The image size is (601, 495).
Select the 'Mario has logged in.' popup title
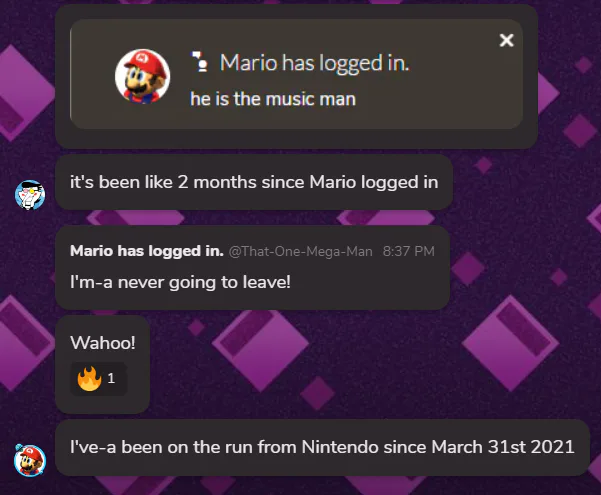point(315,63)
